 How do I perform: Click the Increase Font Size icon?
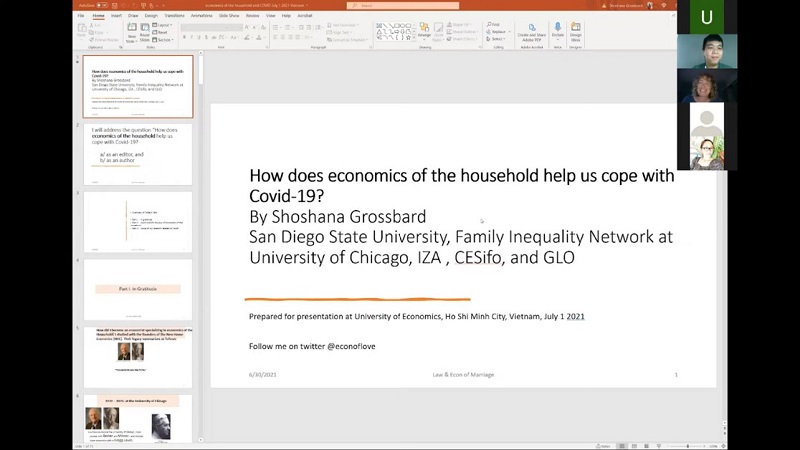coord(247,27)
